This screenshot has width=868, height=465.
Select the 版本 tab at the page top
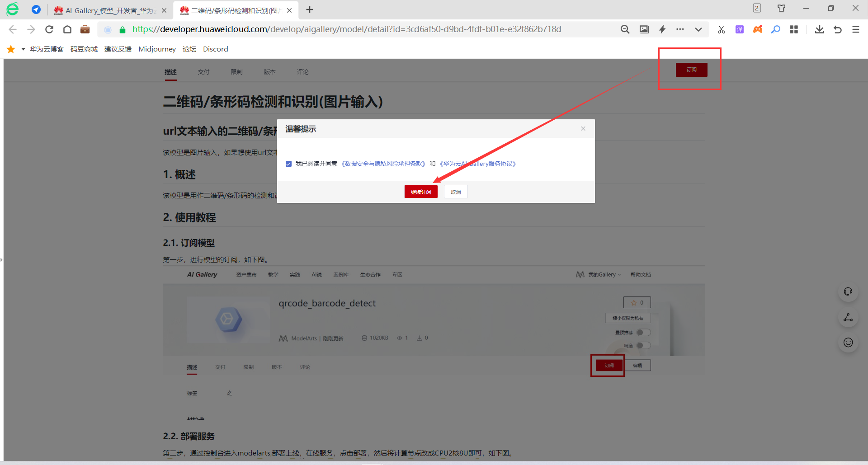269,72
